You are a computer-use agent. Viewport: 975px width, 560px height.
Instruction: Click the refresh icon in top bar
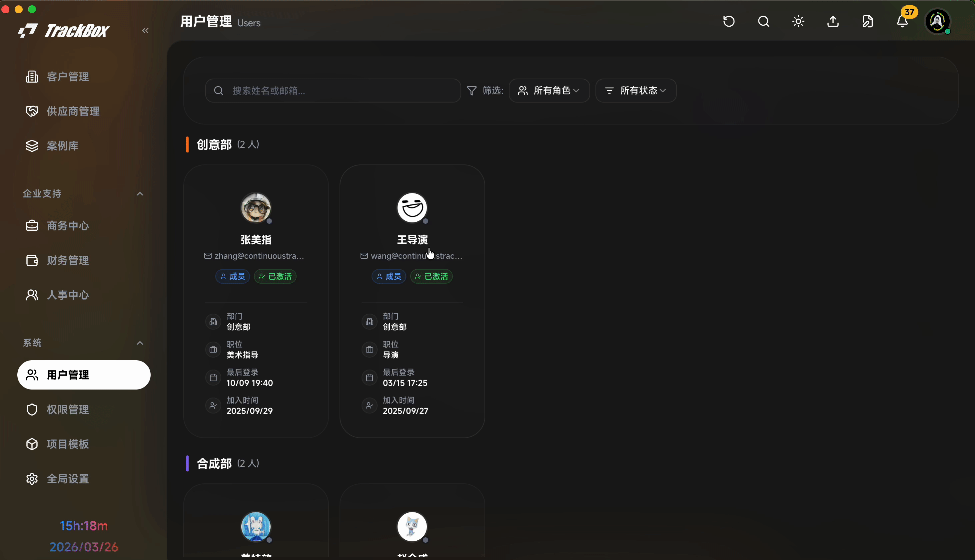click(x=729, y=21)
